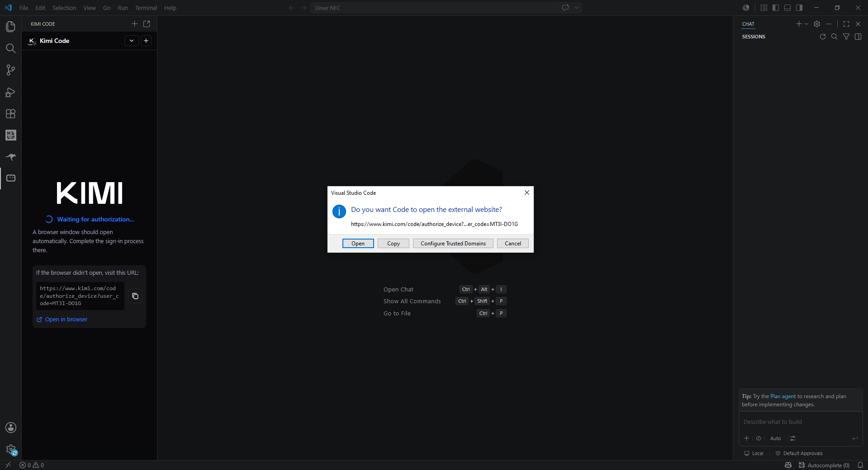Viewport: 868px width, 470px height.
Task: Open the Kilo Code sidebar icon
Action: click(10, 135)
